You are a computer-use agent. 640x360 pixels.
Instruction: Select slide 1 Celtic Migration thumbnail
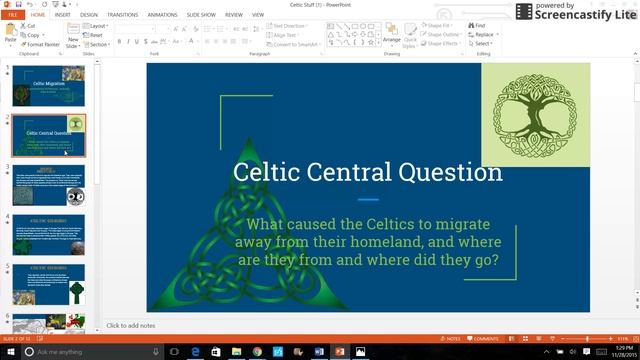[49, 86]
